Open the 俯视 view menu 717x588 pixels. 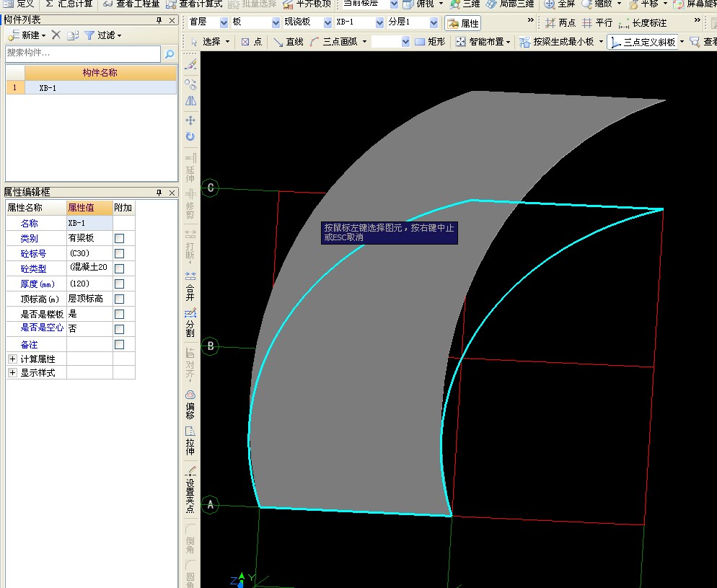coord(423,4)
